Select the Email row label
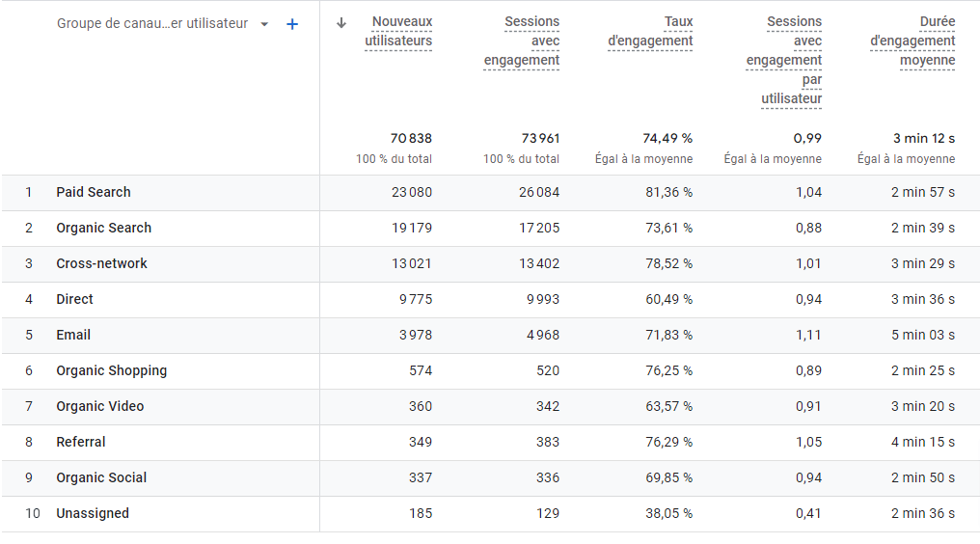Screen dimensions: 980x544 point(73,335)
